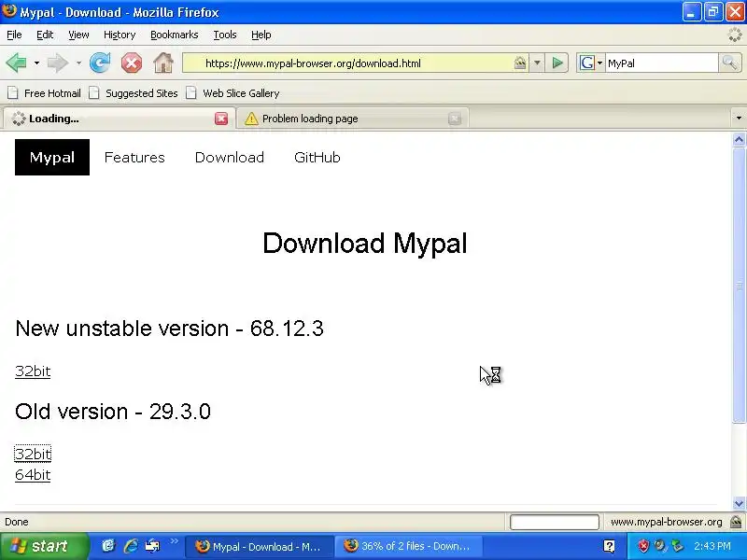Click the vertical scrollbar thumb
Screen dimensions: 747x560
pos(739,286)
